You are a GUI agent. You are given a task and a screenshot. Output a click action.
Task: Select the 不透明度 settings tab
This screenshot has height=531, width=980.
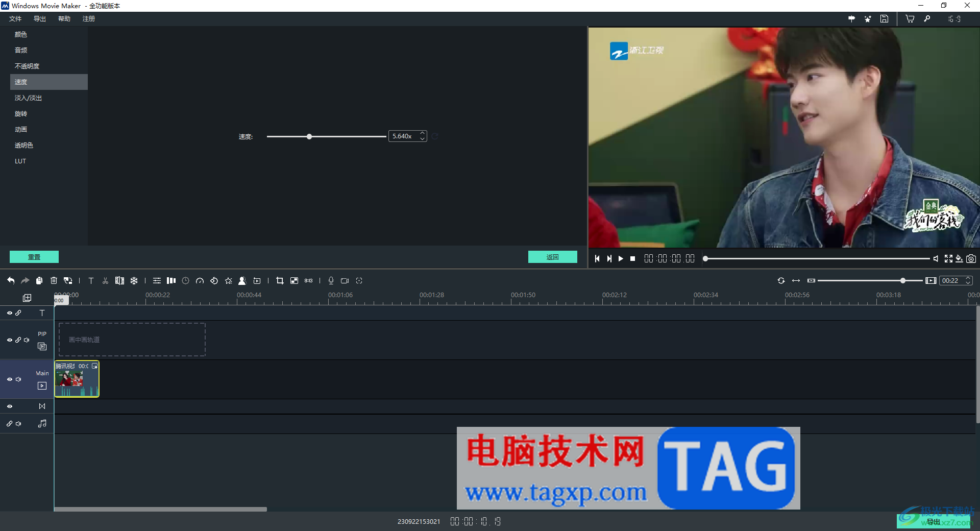coord(49,66)
